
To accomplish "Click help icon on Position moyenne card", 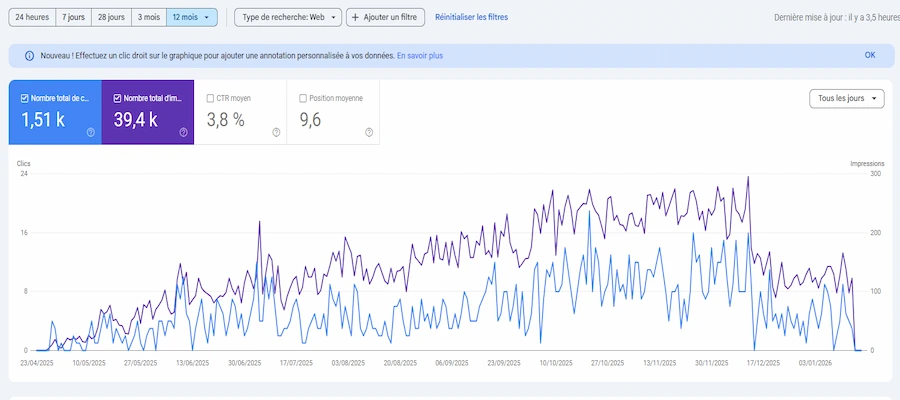I will tap(369, 132).
